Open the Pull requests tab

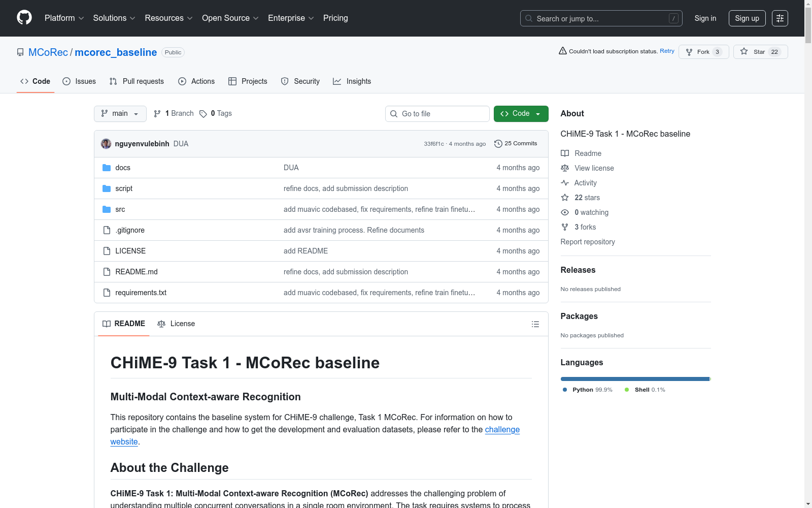pos(137,81)
